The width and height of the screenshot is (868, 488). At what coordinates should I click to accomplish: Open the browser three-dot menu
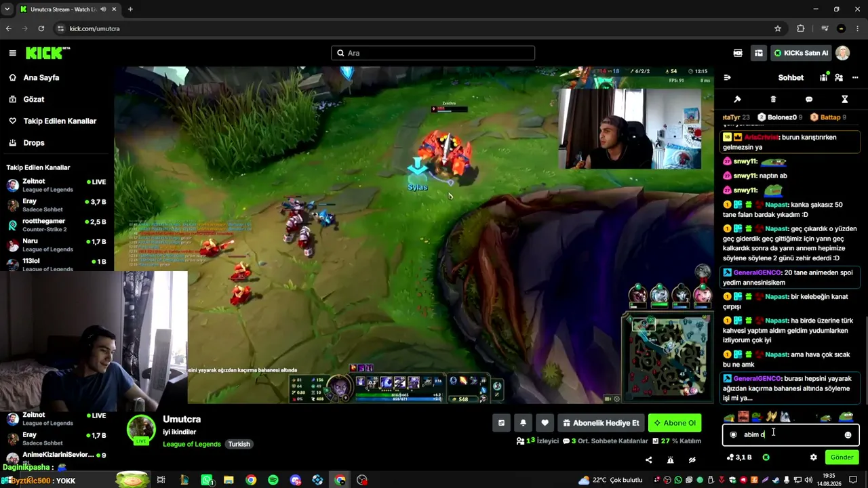(858, 28)
